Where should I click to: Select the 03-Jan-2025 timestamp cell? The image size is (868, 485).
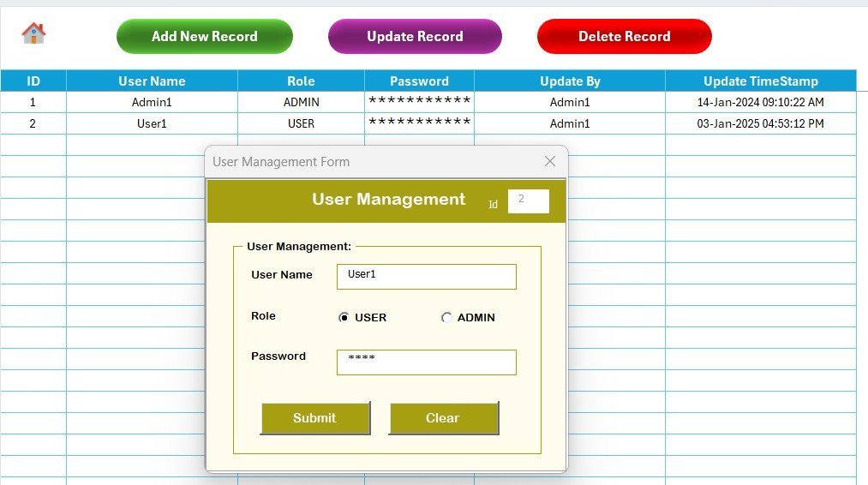pos(760,124)
